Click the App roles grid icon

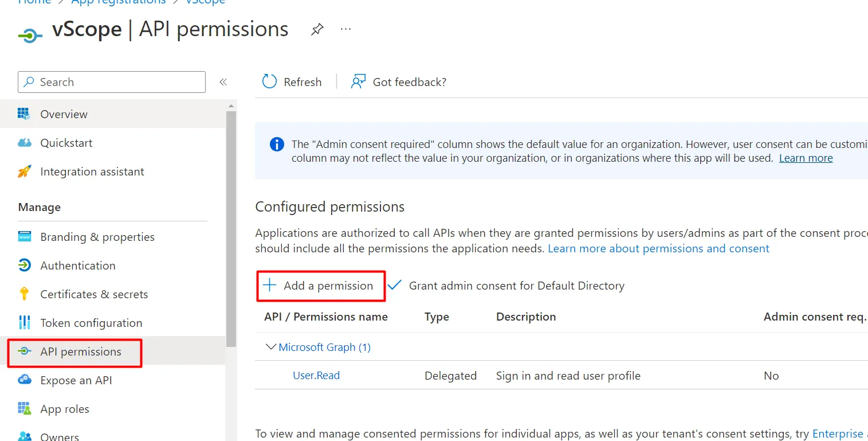coord(24,408)
